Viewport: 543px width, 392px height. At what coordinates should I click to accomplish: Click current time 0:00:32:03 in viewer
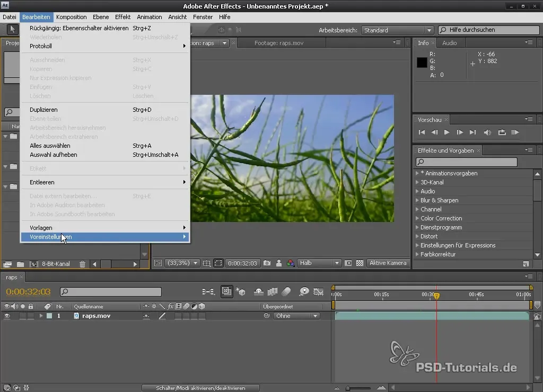point(242,263)
